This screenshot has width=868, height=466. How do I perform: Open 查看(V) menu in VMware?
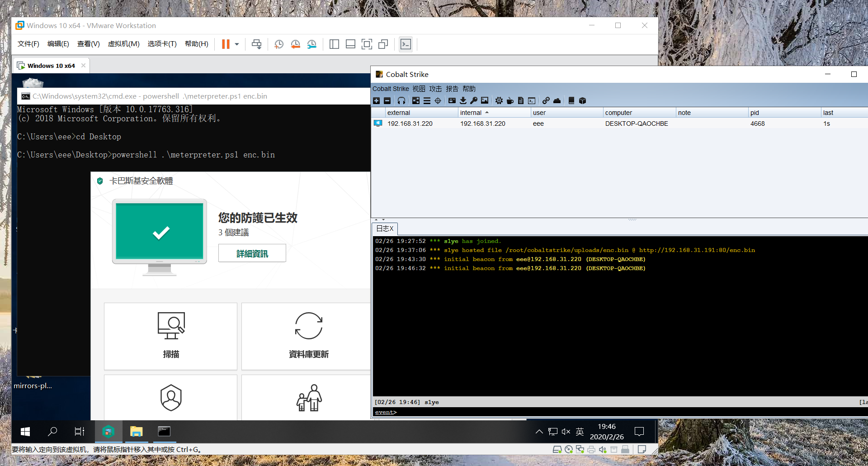pos(88,44)
